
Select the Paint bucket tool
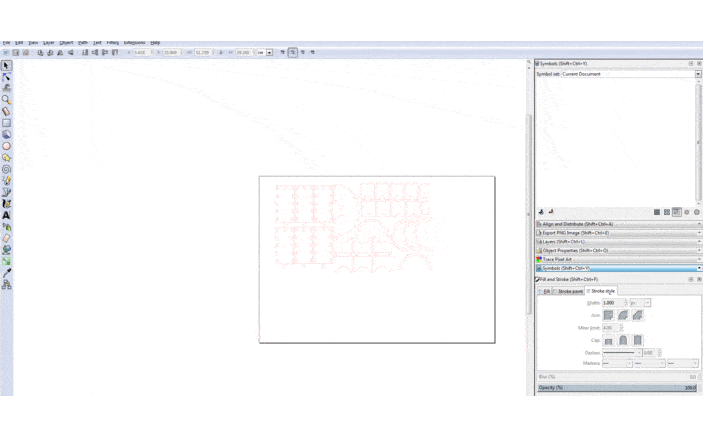[6, 250]
